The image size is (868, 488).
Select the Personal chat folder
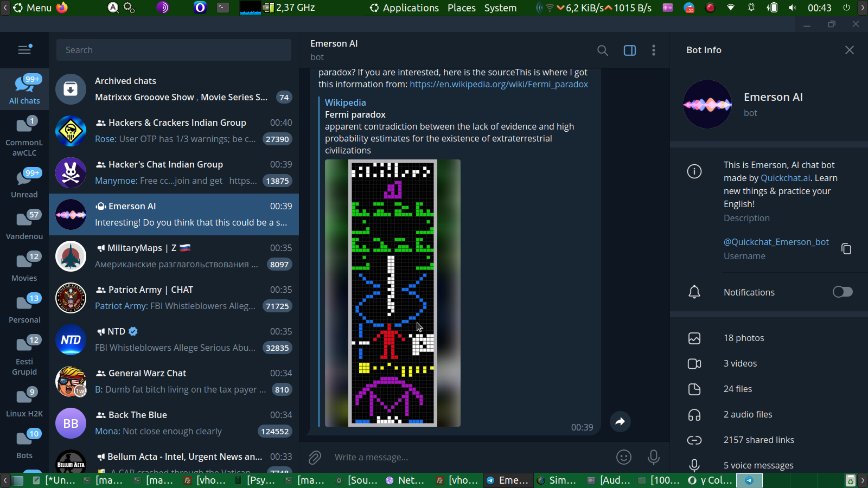coord(24,308)
